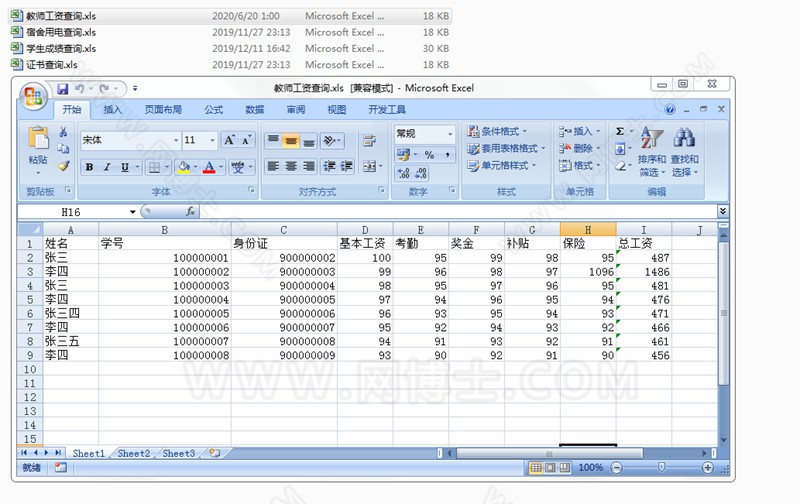
Task: Cut selection with scissors icon
Action: [x=63, y=132]
